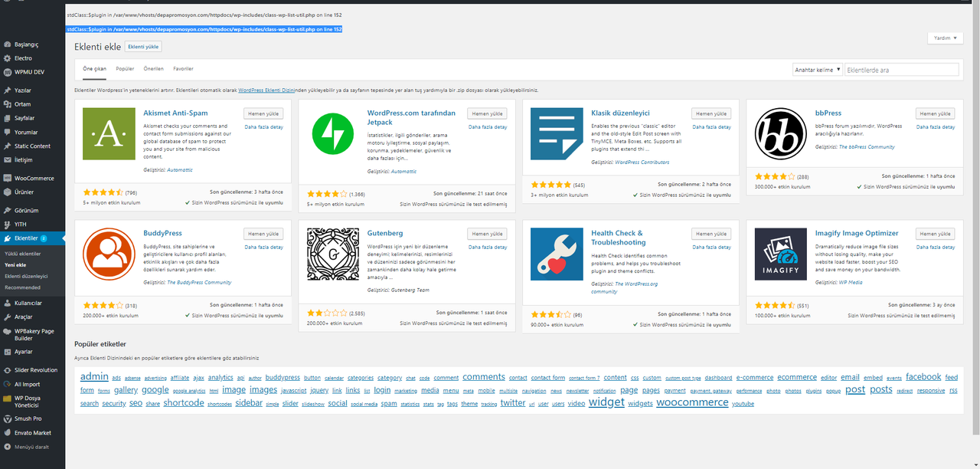The width and height of the screenshot is (980, 469).
Task: Click the İletişim envelope icon in sidebar
Action: (7, 159)
